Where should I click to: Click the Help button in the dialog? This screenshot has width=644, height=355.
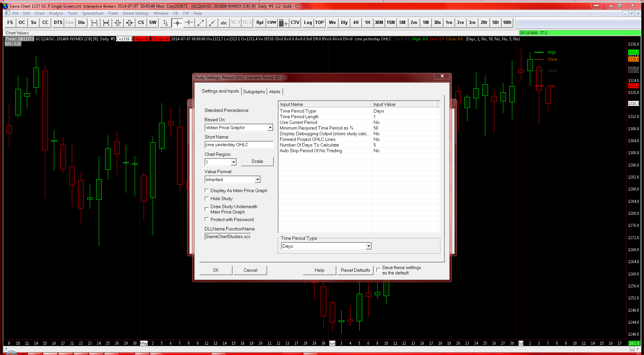(x=319, y=270)
